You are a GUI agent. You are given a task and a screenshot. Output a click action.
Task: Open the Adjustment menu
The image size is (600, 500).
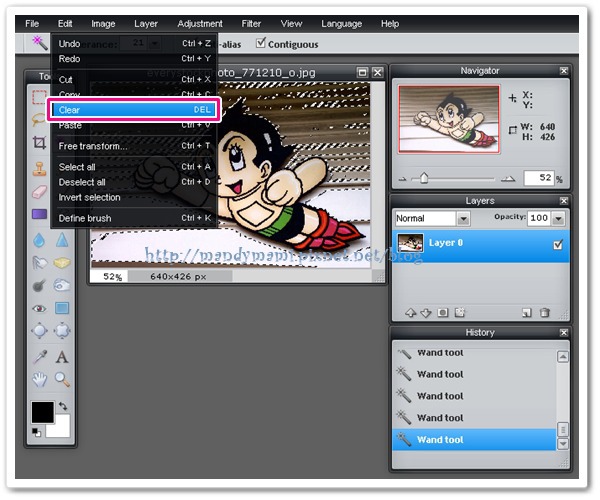tap(200, 24)
